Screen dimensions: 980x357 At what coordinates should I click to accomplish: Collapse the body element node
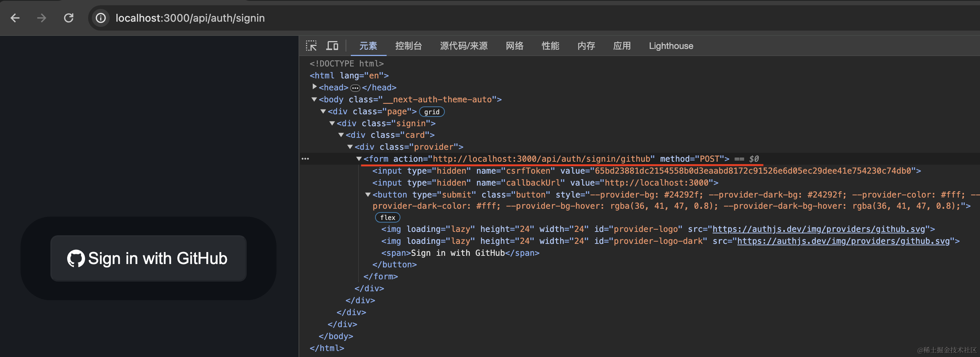[314, 99]
